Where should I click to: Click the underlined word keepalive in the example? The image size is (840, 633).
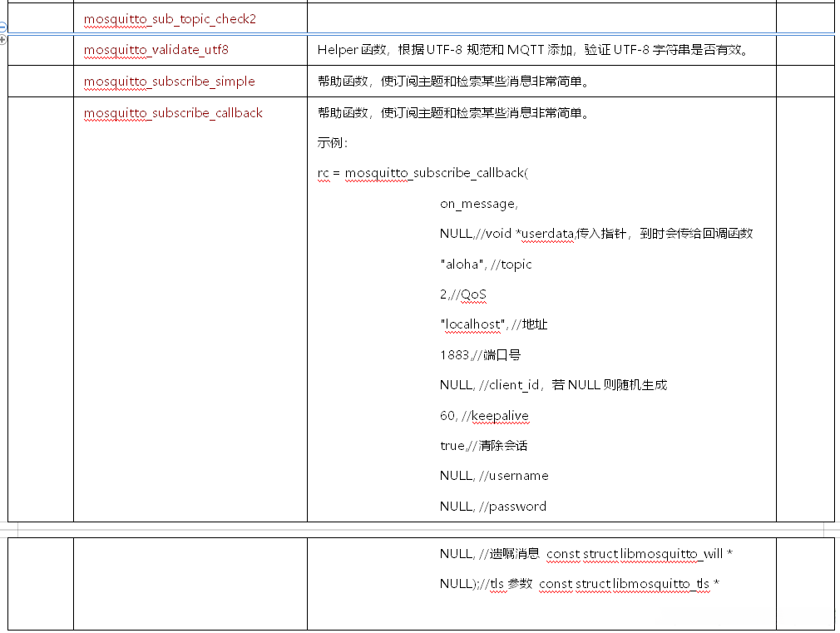tap(499, 415)
